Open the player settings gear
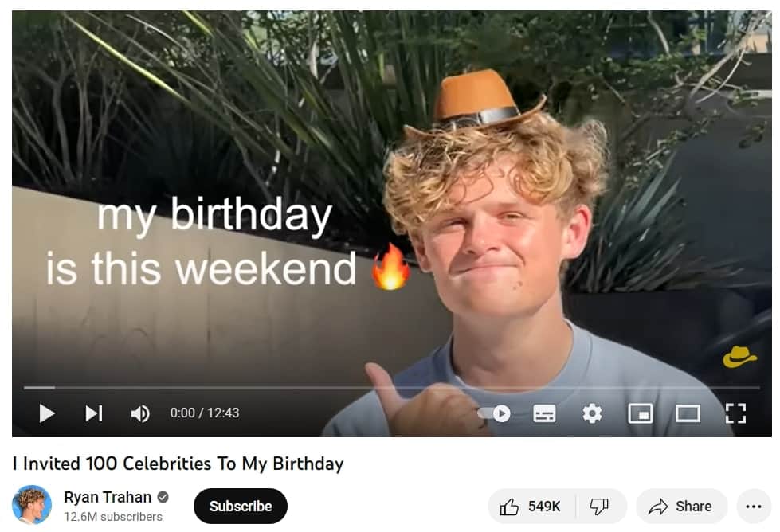This screenshot has width=780, height=532. 592,413
